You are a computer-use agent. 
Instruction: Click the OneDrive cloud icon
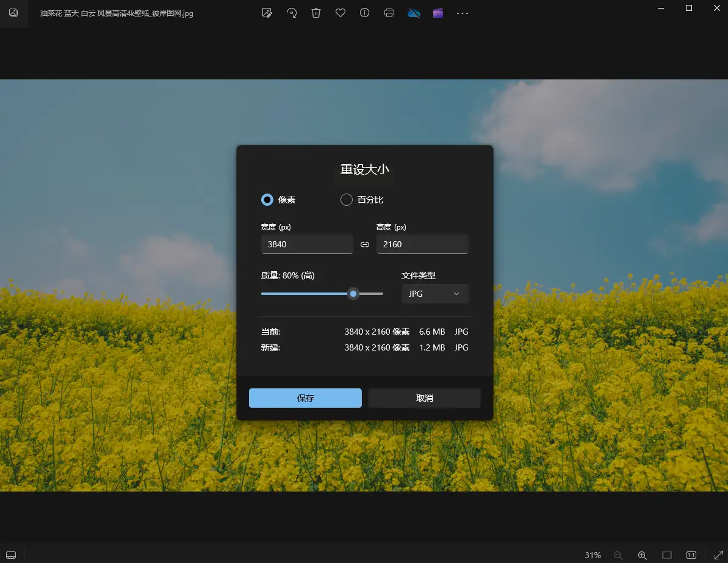click(414, 13)
